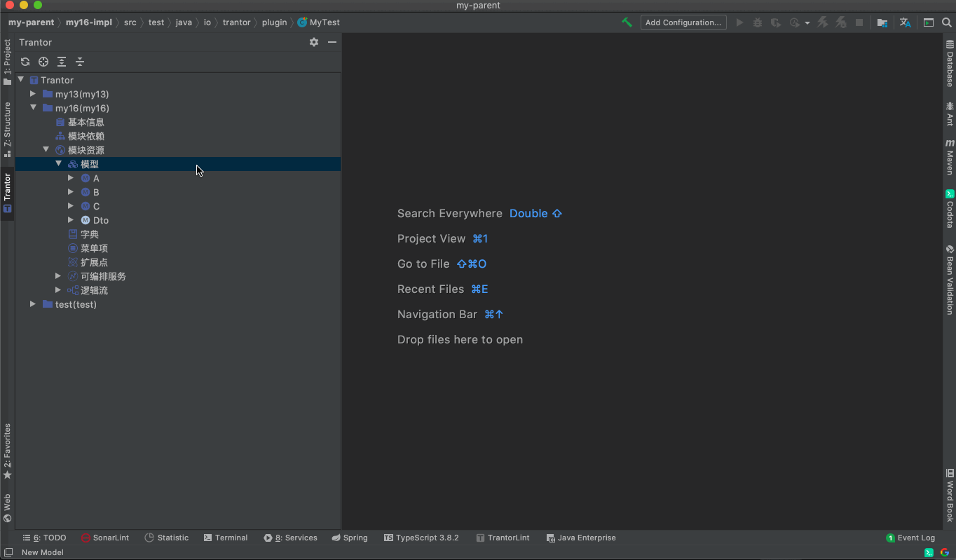Click the Search Everywhere magnifier icon
The width and height of the screenshot is (956, 560).
[946, 22]
